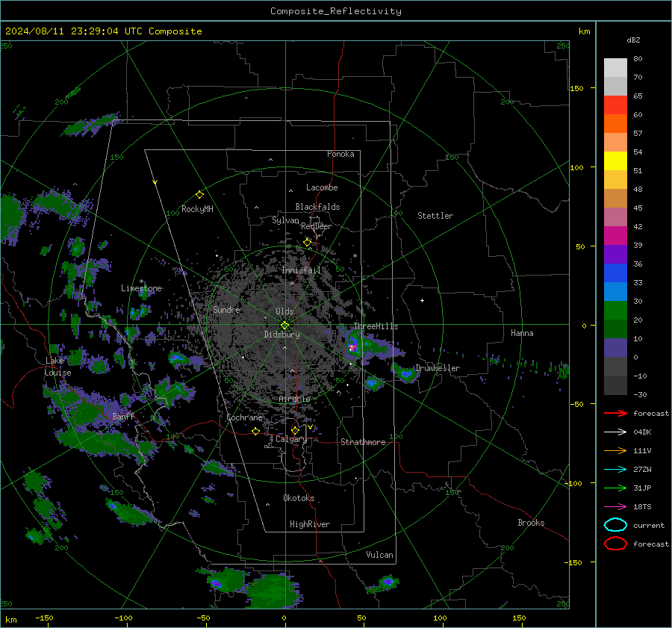Pick the red swatch between 65 and 60
The width and height of the screenshot is (672, 628).
(x=615, y=105)
